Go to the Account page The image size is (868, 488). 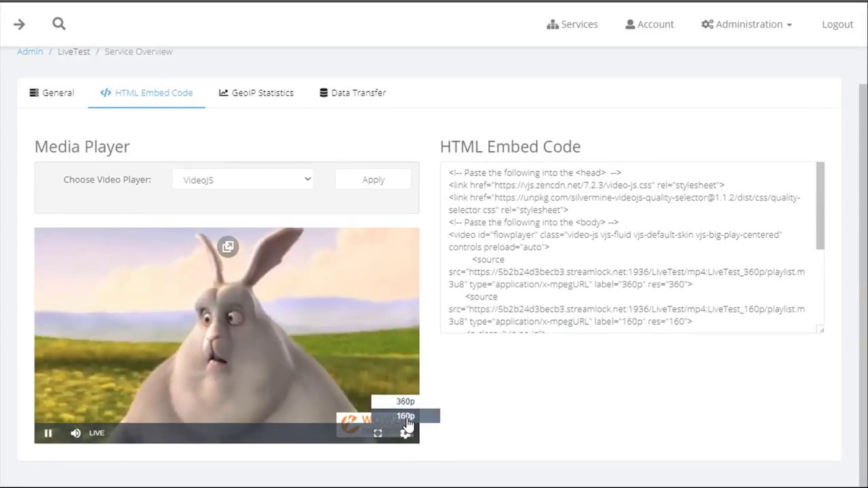tap(650, 24)
